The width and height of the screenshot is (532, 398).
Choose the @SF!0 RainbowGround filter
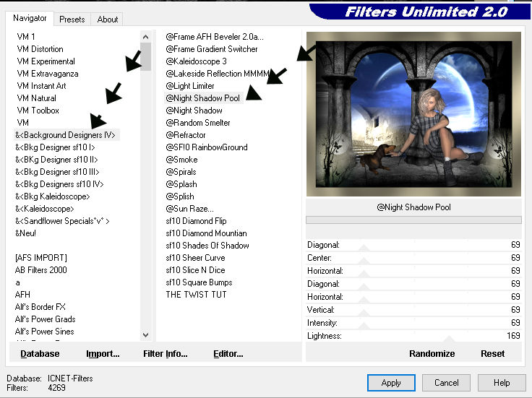[x=207, y=147]
